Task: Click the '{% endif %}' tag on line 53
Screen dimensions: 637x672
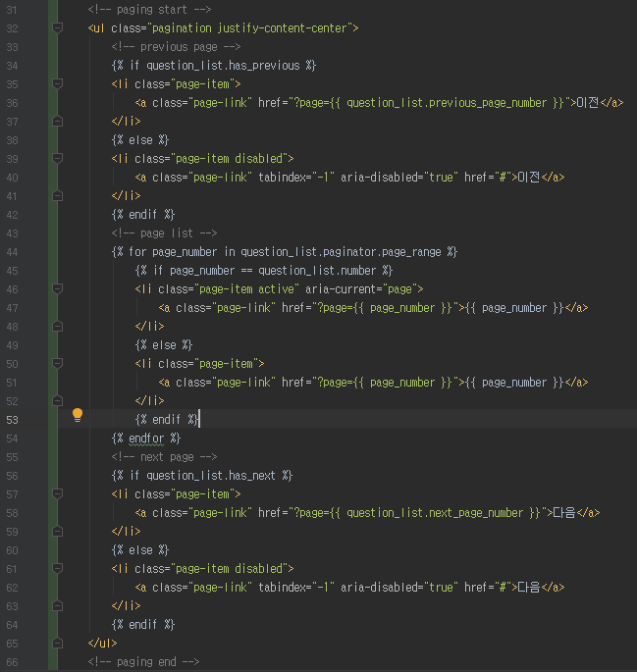Action: tap(167, 420)
